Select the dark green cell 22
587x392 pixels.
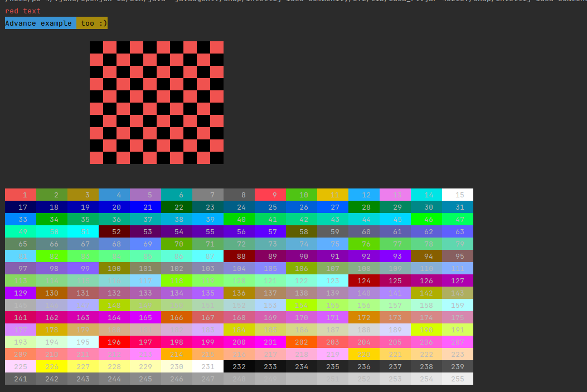177,207
